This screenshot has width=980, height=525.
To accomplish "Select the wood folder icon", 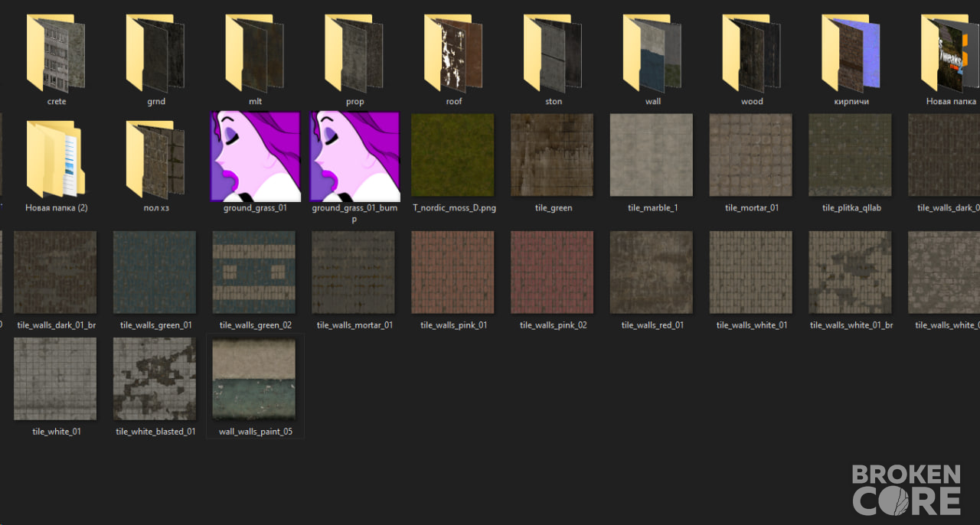I will click(752, 54).
